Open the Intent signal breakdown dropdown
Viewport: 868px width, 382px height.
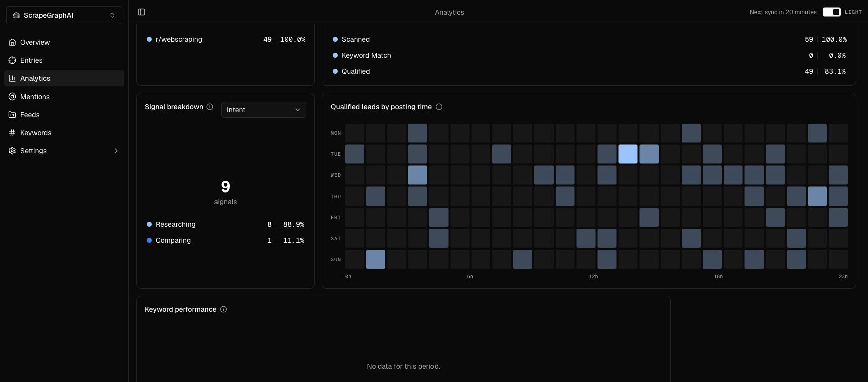(264, 110)
